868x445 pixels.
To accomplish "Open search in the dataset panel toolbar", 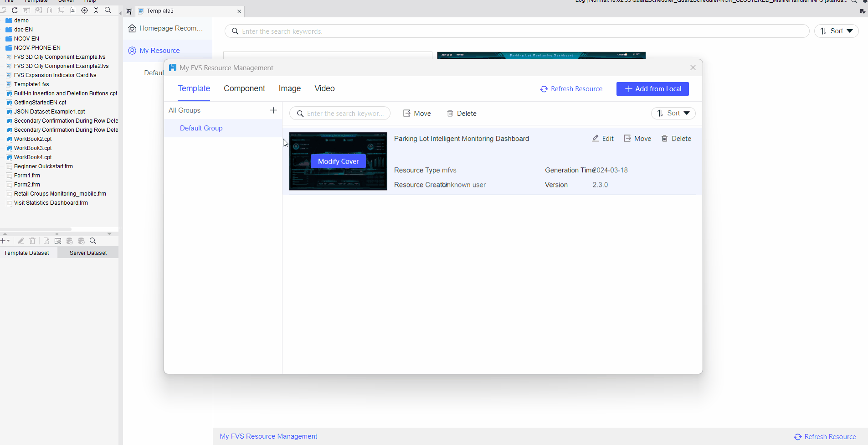I will [x=93, y=241].
